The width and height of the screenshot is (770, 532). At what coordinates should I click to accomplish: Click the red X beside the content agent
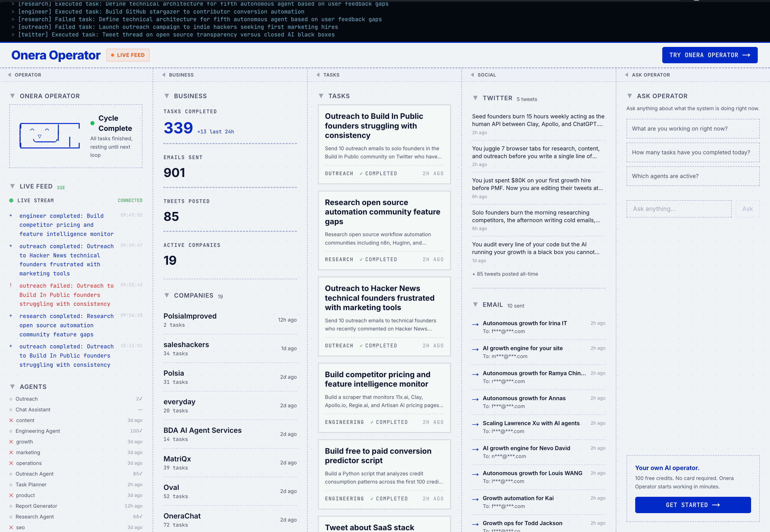click(x=11, y=420)
